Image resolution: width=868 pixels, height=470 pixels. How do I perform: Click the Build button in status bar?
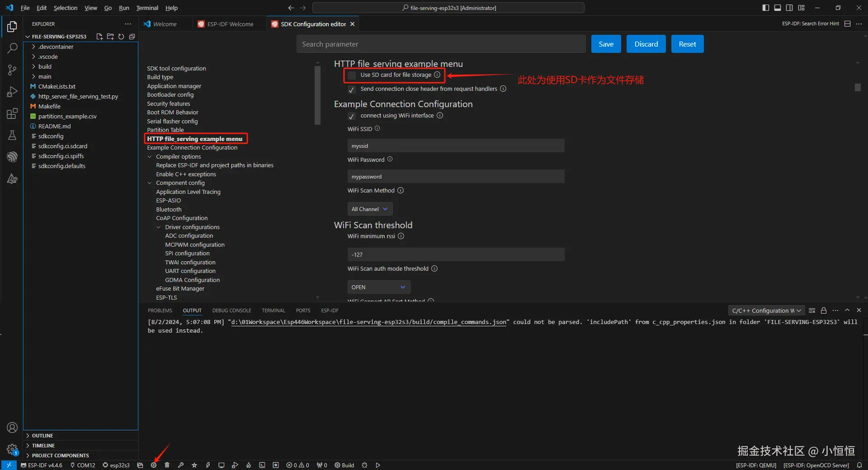344,465
